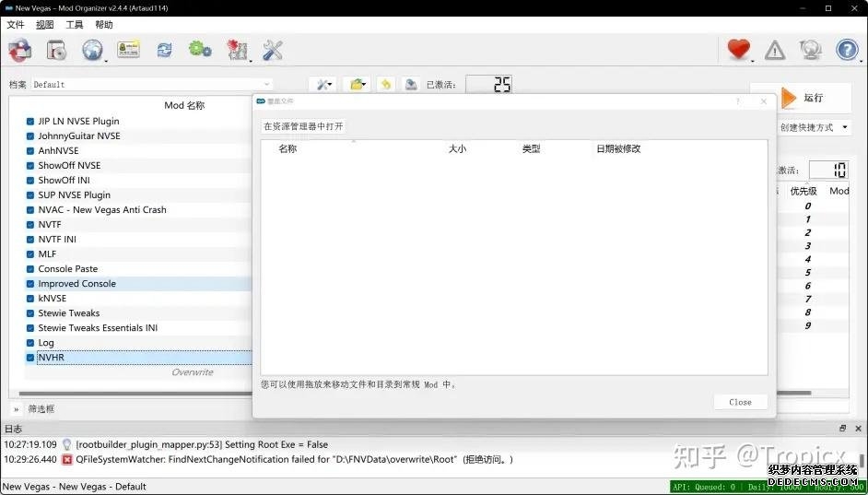The height and width of the screenshot is (495, 868).
Task: Disable the JIP LN NVSE Plugin checkbox
Action: tap(30, 122)
